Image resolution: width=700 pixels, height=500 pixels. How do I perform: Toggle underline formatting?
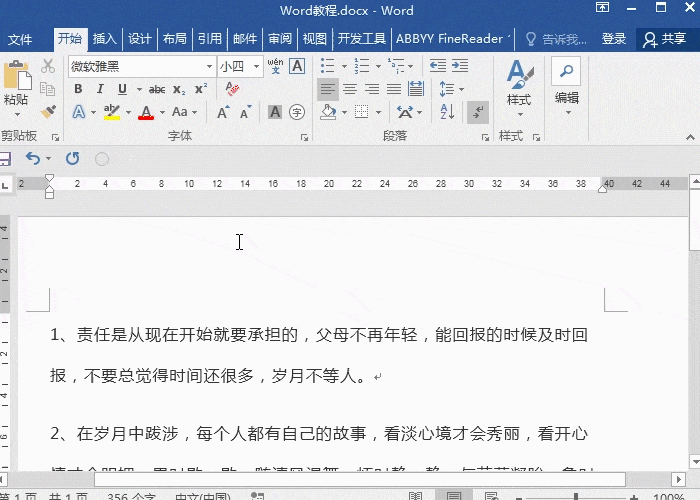pyautogui.click(x=122, y=89)
